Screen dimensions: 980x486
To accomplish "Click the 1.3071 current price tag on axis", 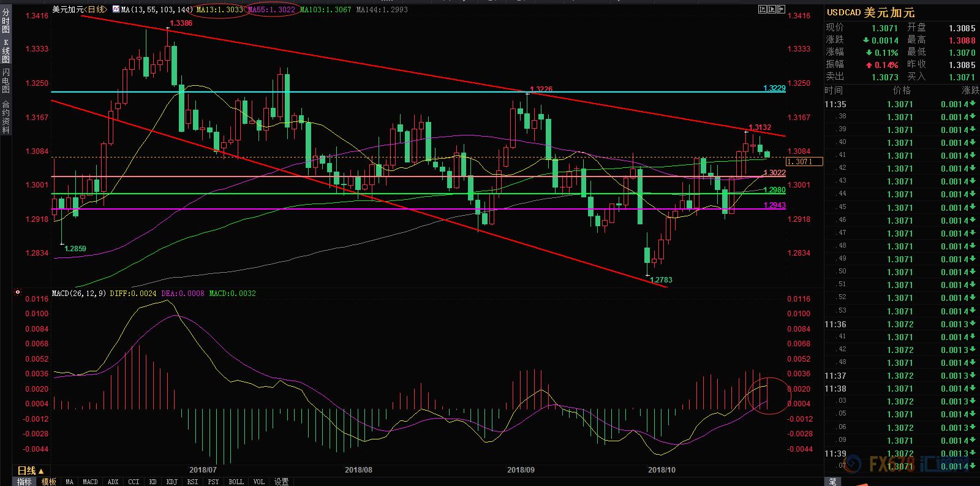I will [804, 162].
